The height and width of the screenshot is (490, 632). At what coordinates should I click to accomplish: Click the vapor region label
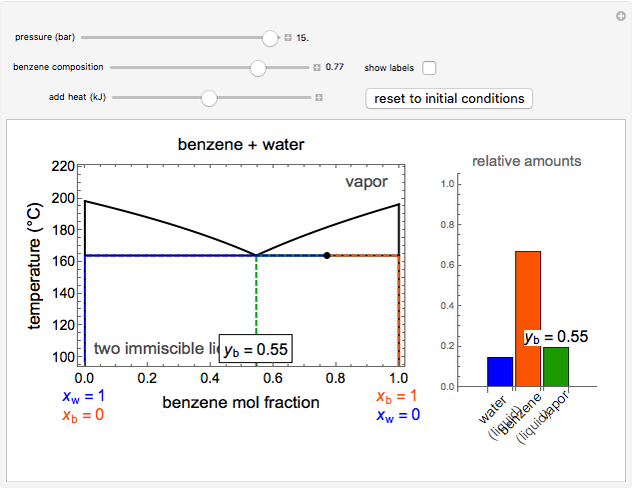(366, 182)
